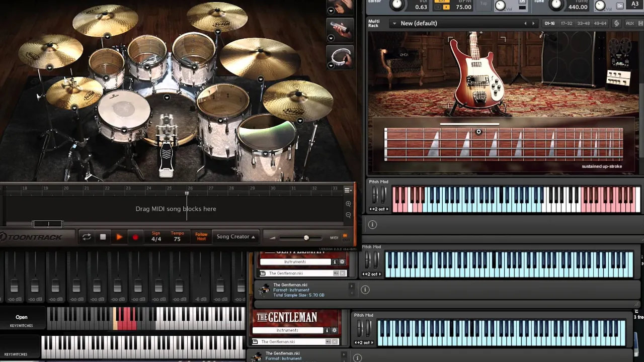Toggle the AUX panel button
Viewport: 644px width, 362px height.
pyautogui.click(x=630, y=23)
